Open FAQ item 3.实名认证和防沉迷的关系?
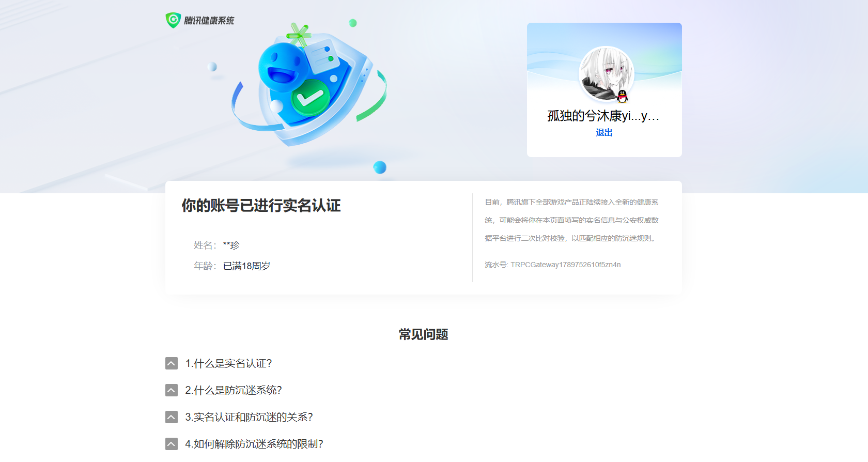Image resolution: width=868 pixels, height=462 pixels. click(x=249, y=417)
